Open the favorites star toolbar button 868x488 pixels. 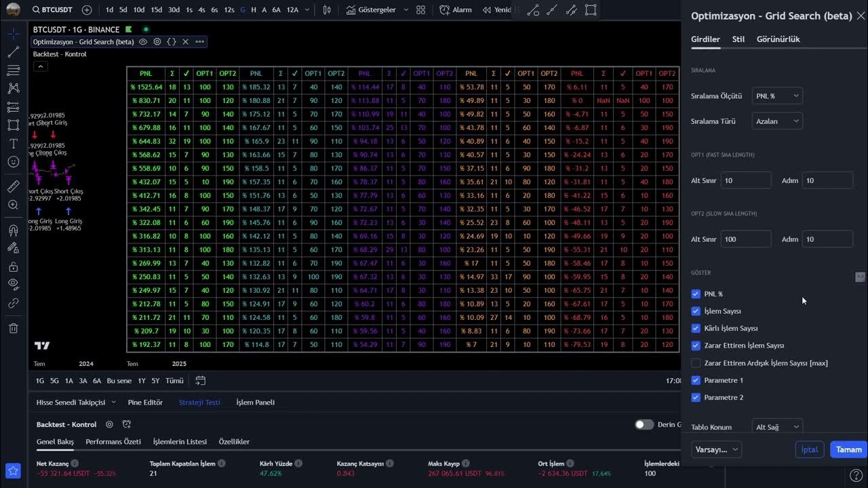click(x=13, y=470)
